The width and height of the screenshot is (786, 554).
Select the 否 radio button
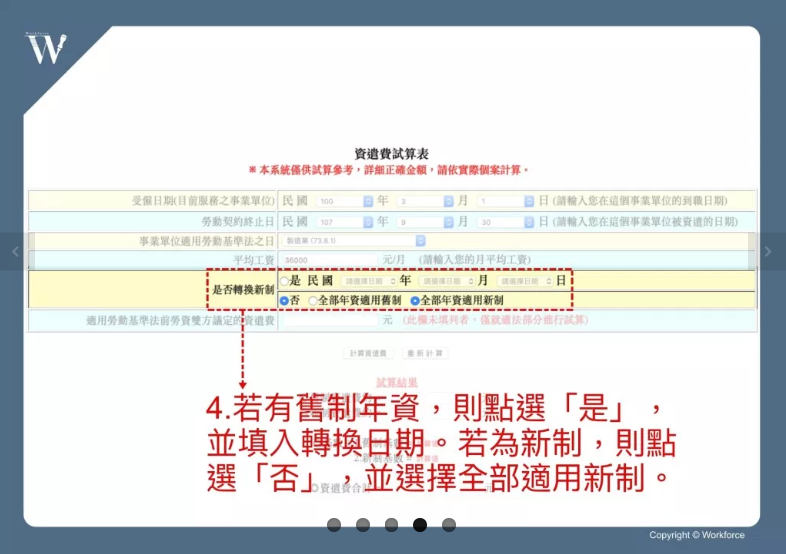tap(284, 301)
